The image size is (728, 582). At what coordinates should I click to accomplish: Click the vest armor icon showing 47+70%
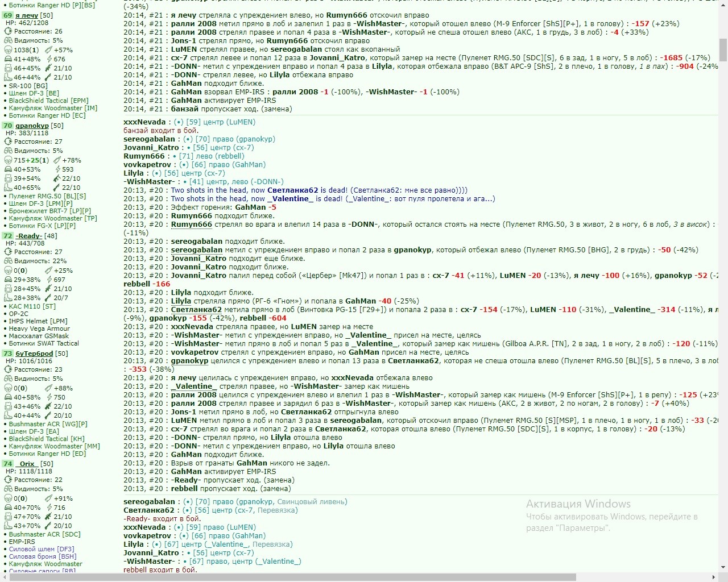pyautogui.click(x=8, y=517)
